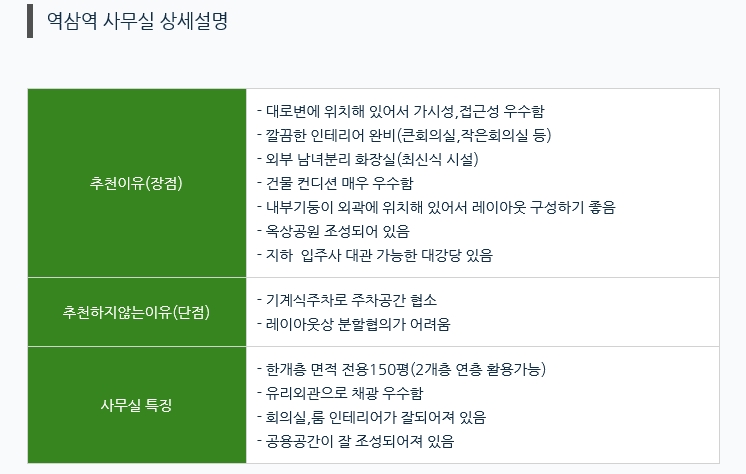Select the green cell 사무실 특징
The width and height of the screenshot is (746, 474).
click(x=137, y=405)
